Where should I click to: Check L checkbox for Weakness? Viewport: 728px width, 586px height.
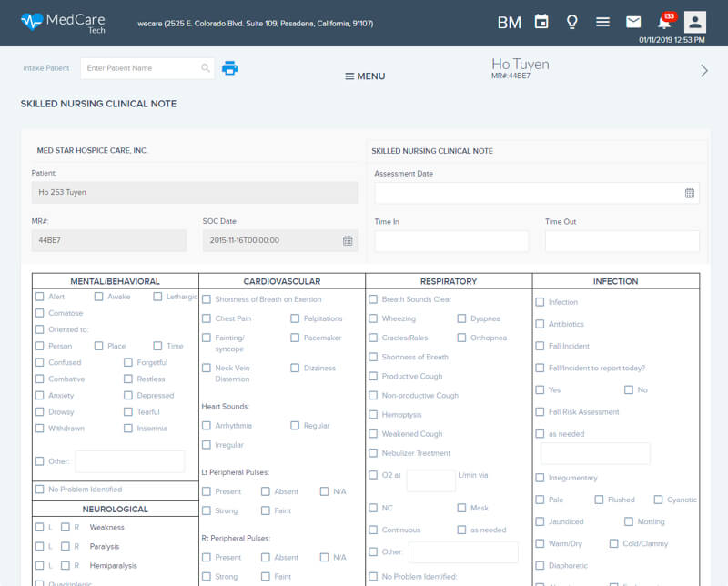[40, 527]
